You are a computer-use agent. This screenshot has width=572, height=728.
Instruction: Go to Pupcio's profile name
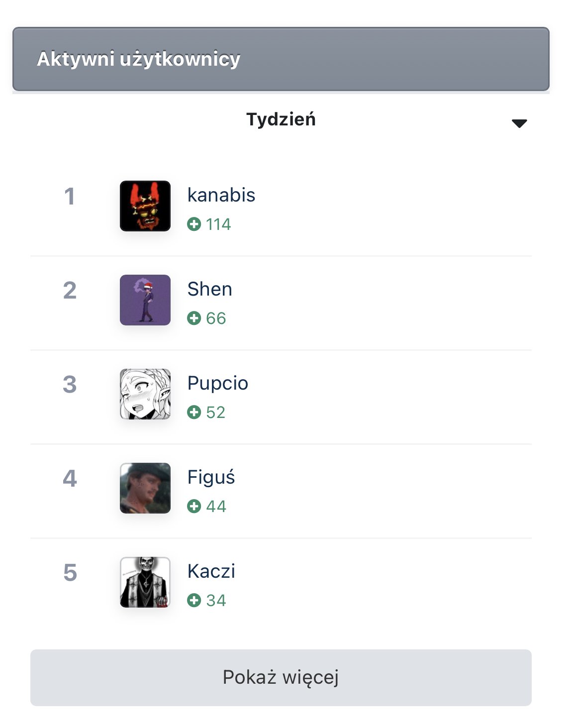click(218, 384)
